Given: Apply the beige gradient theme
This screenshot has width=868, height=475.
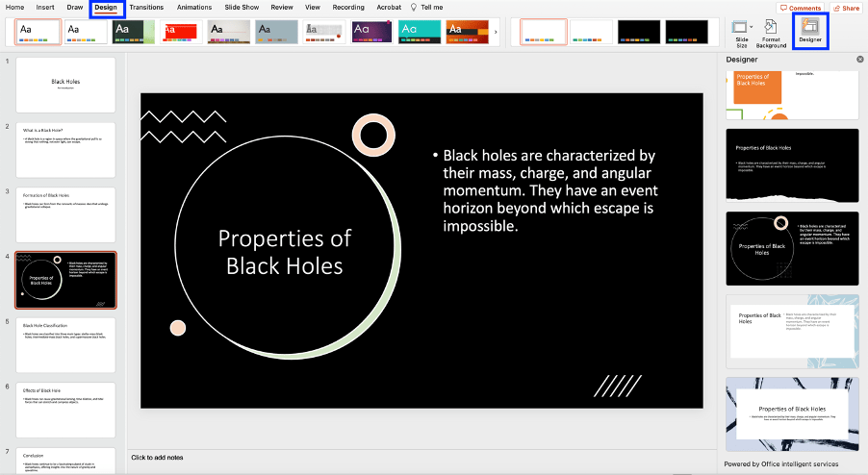Looking at the screenshot, I should coord(229,32).
